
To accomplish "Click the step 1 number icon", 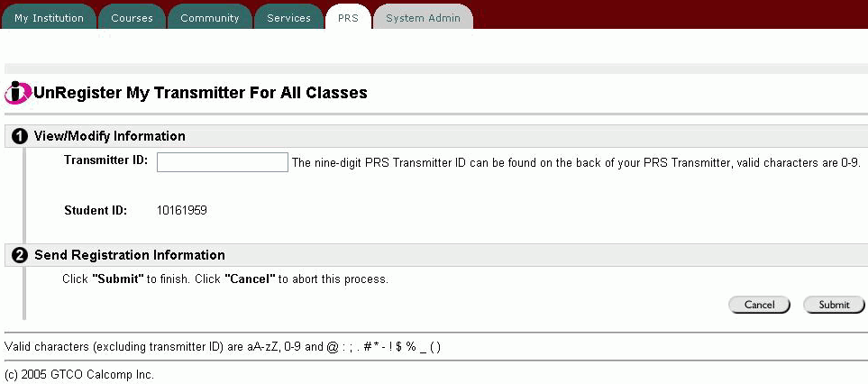I will pos(19,137).
